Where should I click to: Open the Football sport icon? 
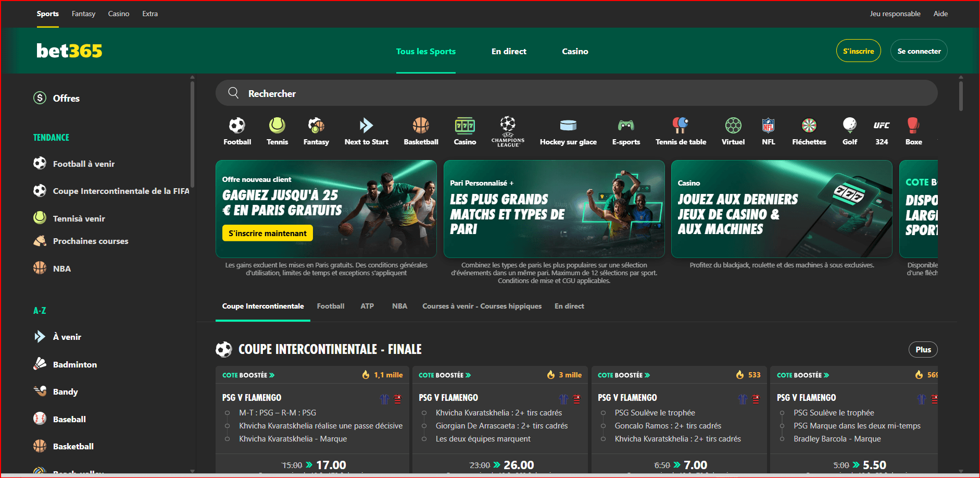pyautogui.click(x=237, y=126)
